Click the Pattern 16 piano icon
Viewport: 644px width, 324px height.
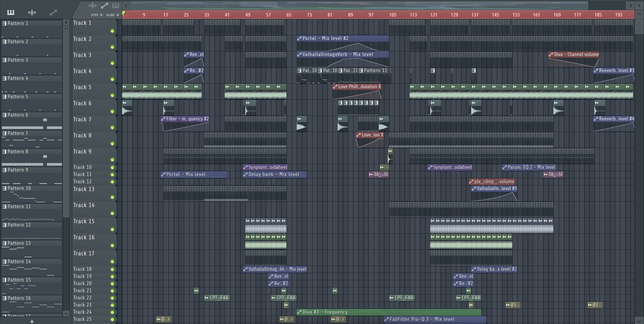(x=4, y=298)
